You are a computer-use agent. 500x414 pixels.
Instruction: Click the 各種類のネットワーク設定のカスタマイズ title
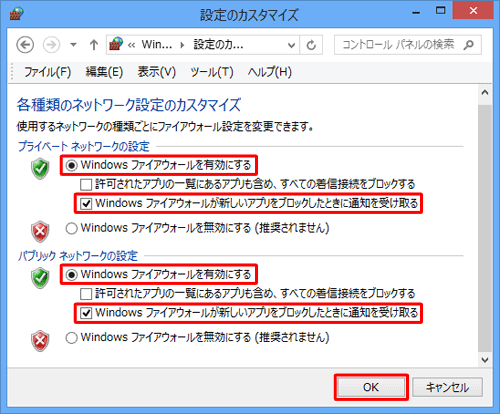tap(128, 105)
